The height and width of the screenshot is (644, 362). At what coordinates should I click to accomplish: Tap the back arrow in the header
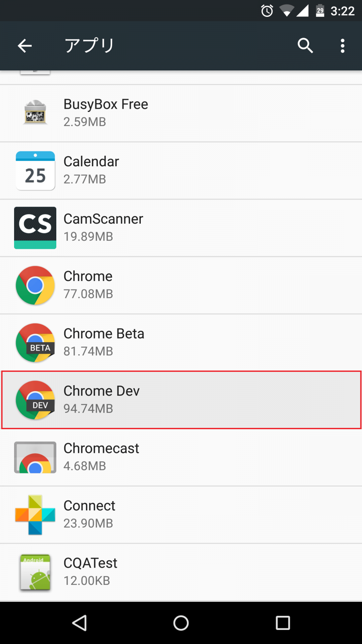25,46
